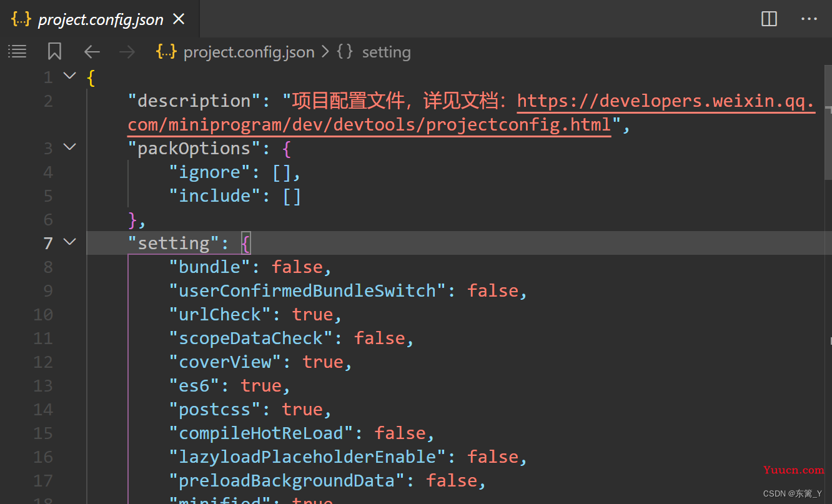This screenshot has width=832, height=504.
Task: Collapse the setting block fold arrow
Action: pos(70,242)
